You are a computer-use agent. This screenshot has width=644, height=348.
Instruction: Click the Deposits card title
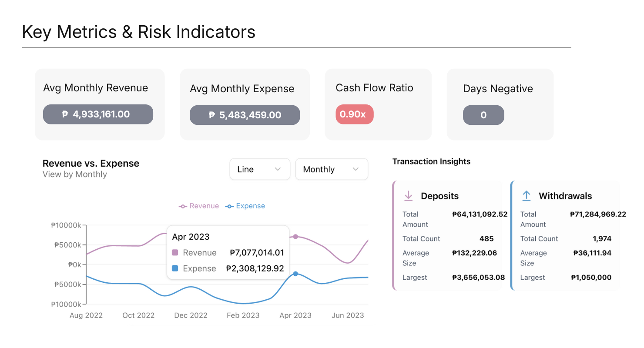pyautogui.click(x=439, y=196)
